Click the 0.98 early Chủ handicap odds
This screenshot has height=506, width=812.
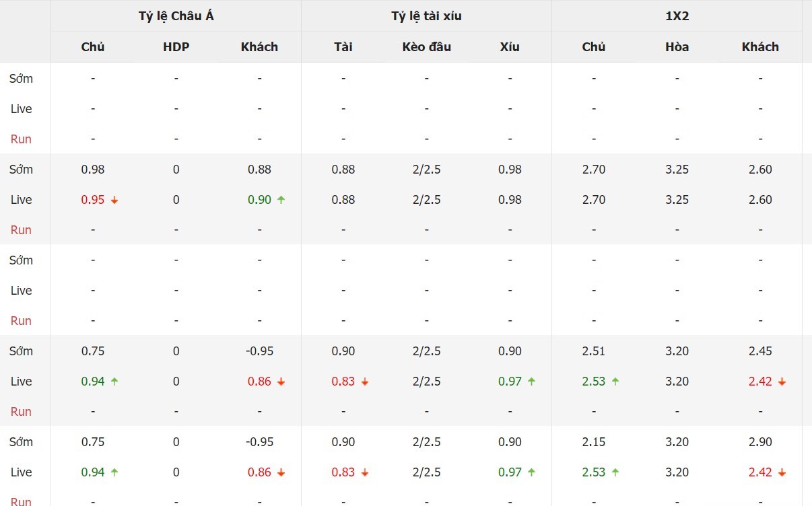click(x=93, y=170)
